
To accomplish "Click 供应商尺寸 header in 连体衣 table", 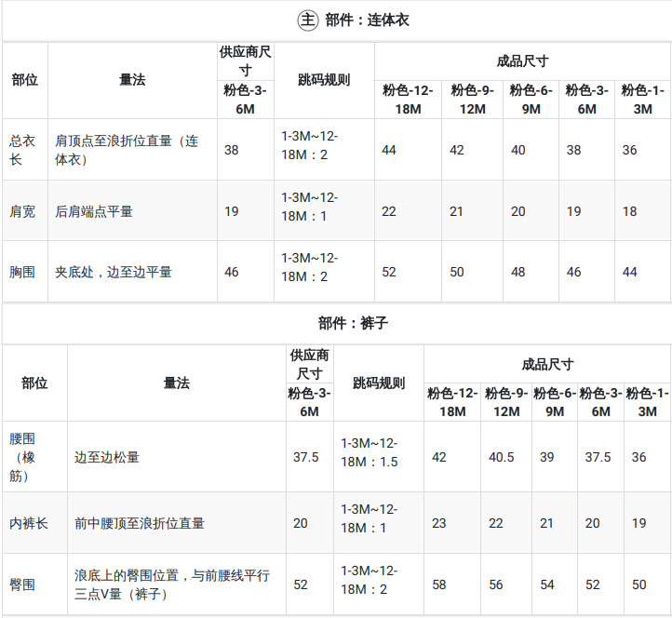I will point(246,61).
